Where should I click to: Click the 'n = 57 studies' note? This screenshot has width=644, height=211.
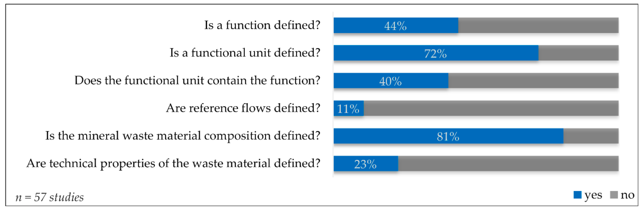point(50,197)
